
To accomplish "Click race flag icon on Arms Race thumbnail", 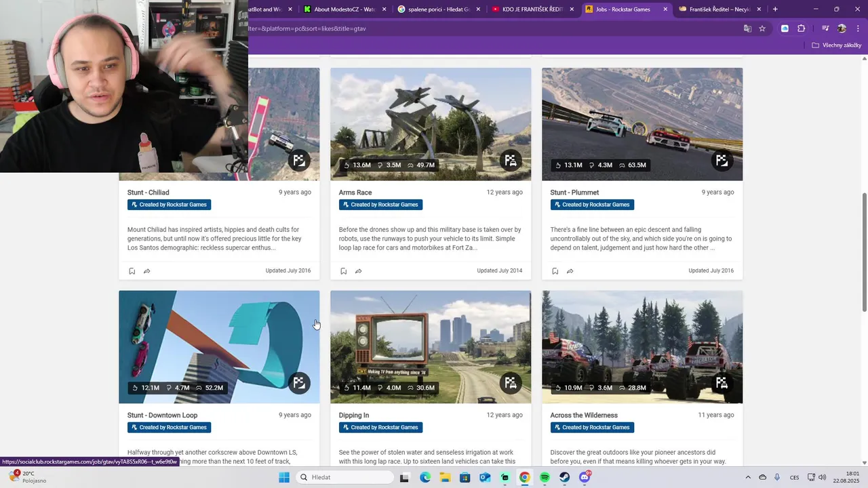I will [x=511, y=161].
